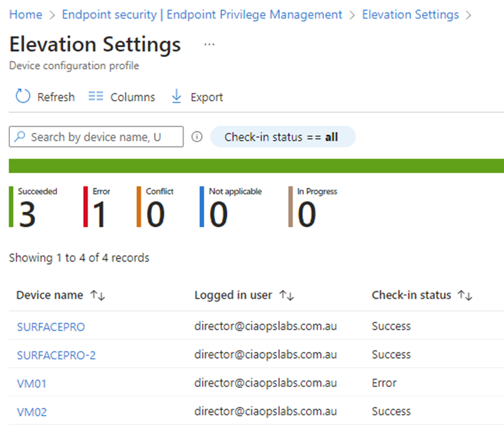504x440 pixels.
Task: Sort by Logged in user arrows
Action: coord(287,296)
